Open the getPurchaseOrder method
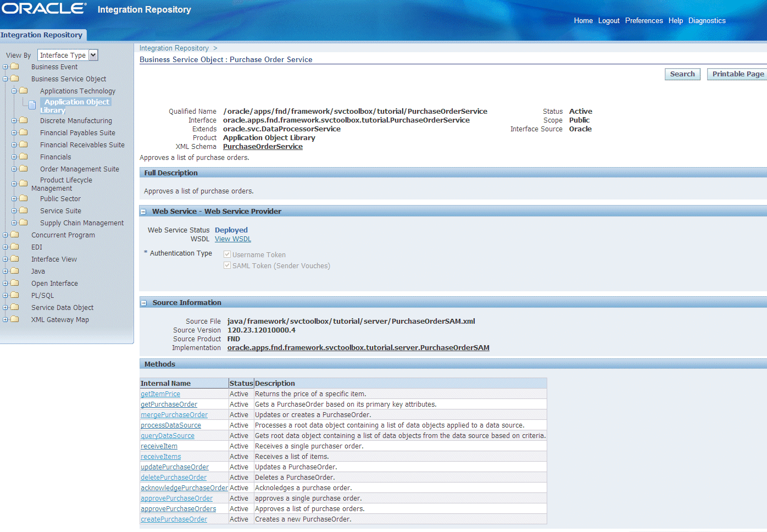Viewport: 767px width, 532px height. click(169, 404)
